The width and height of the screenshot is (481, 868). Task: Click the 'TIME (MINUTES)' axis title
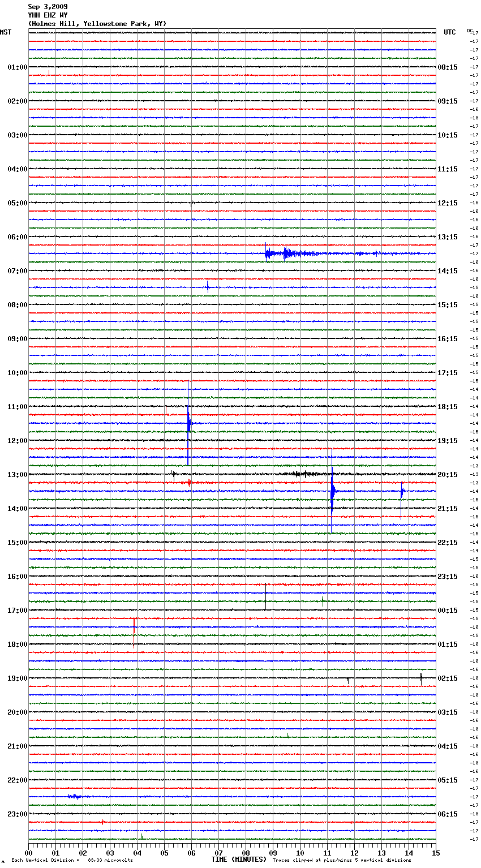pyautogui.click(x=239, y=860)
